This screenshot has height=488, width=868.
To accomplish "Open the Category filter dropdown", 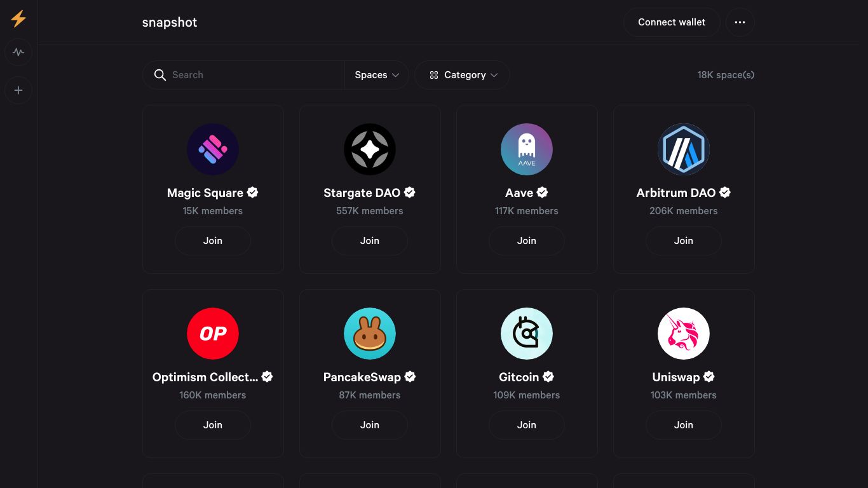I will (462, 75).
